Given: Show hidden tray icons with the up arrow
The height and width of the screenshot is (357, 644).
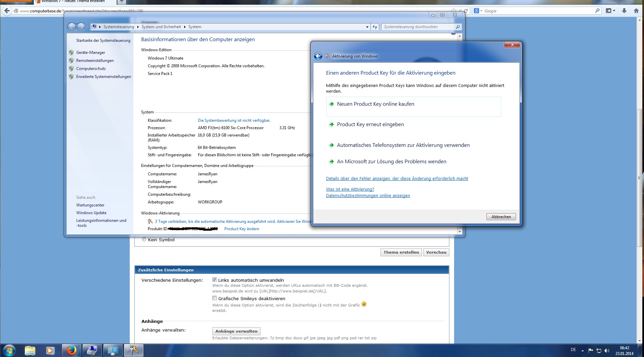Looking at the screenshot, I should coord(582,351).
